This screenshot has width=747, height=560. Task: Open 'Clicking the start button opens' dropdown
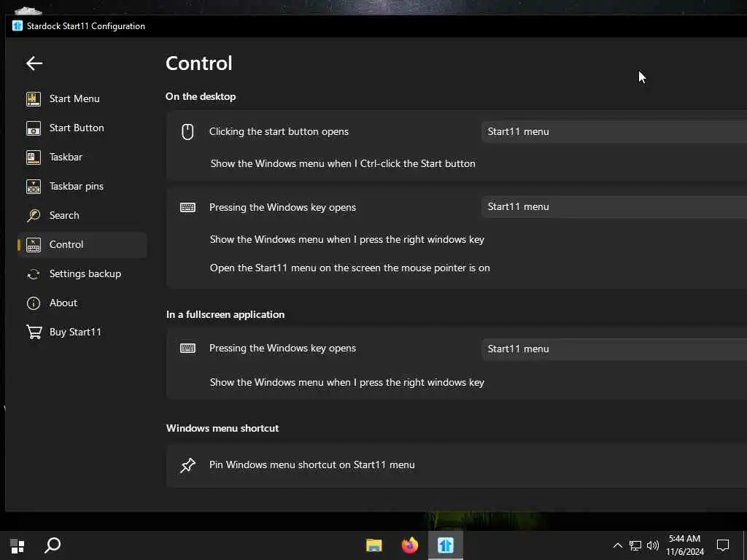coord(614,131)
